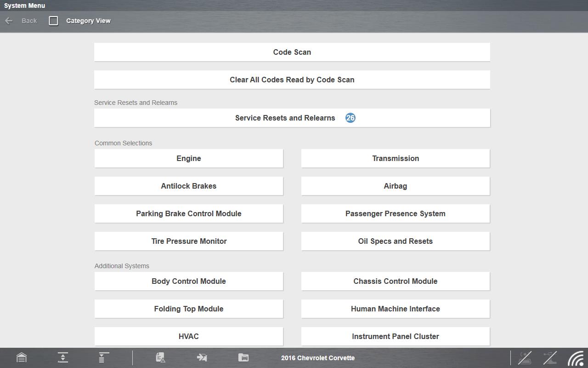Go to home via the garage icon

22,357
